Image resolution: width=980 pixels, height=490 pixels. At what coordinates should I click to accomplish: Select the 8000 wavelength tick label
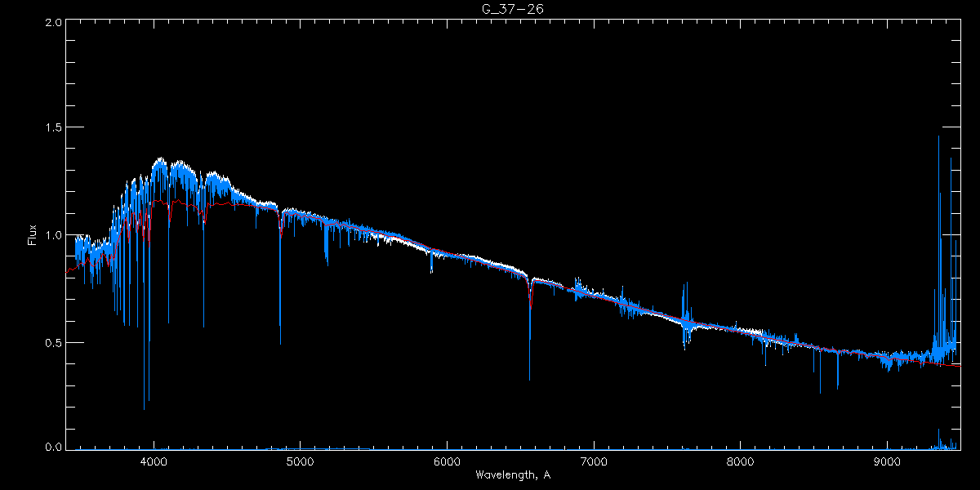[x=741, y=461]
